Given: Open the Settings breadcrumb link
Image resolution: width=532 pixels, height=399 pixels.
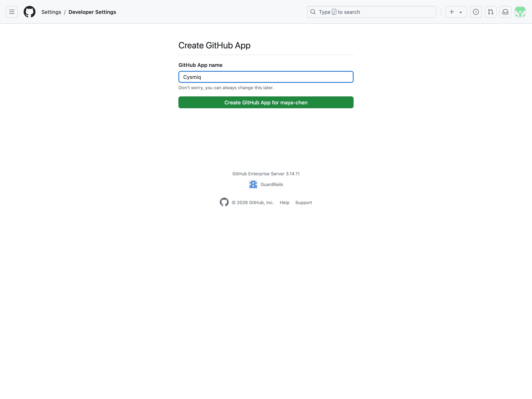Looking at the screenshot, I should [x=51, y=12].
